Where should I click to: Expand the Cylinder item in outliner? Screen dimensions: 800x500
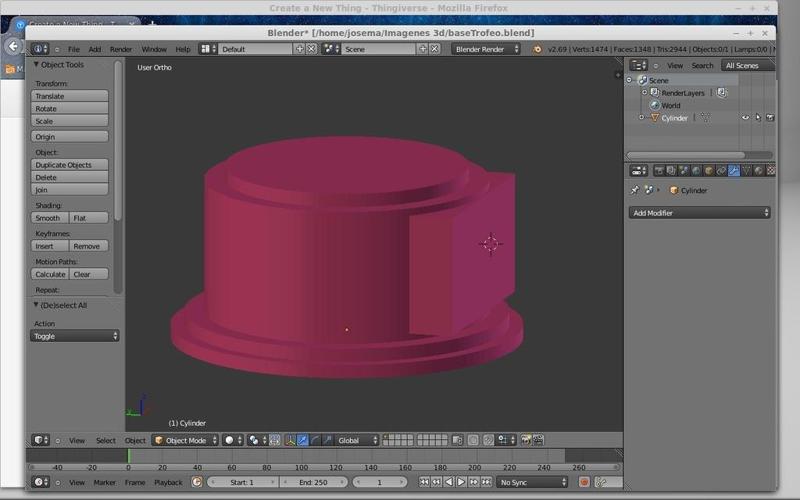(642, 118)
